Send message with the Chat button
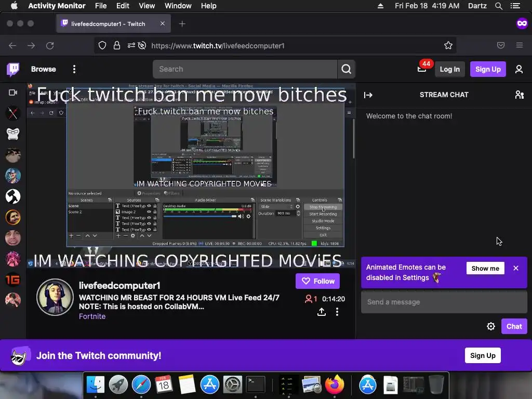The height and width of the screenshot is (399, 532). pos(514,326)
